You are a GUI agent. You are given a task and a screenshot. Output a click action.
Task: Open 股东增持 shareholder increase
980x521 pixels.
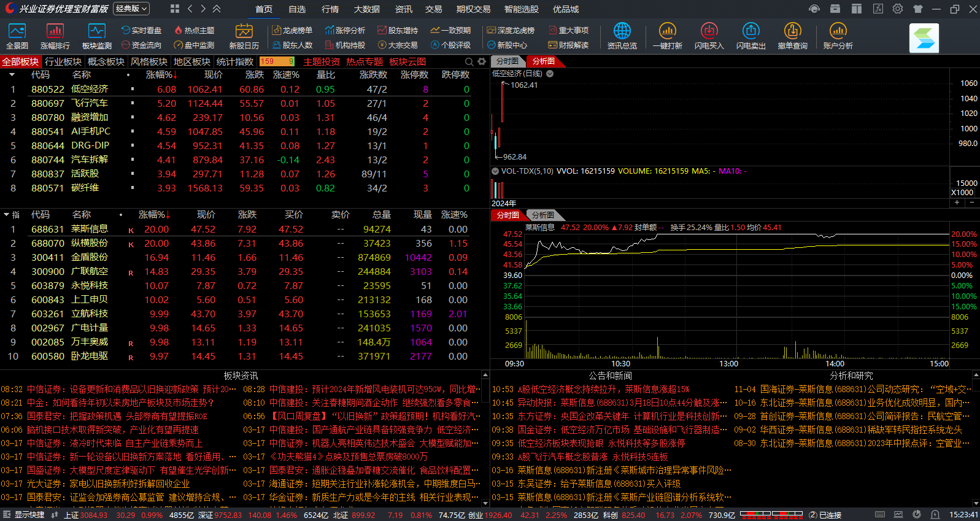[398, 30]
